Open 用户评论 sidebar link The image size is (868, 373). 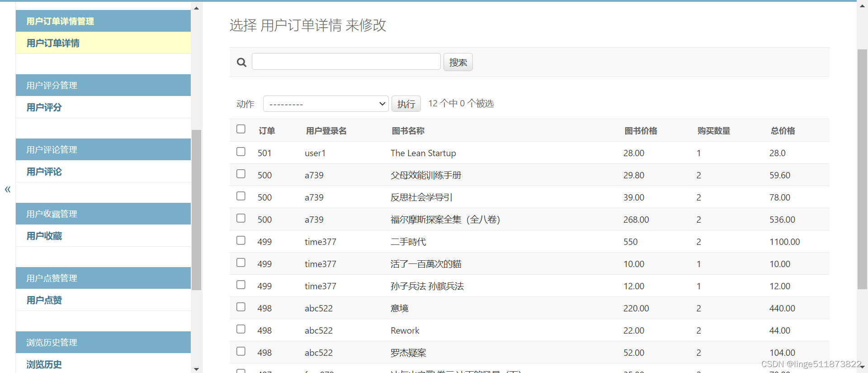(x=44, y=172)
